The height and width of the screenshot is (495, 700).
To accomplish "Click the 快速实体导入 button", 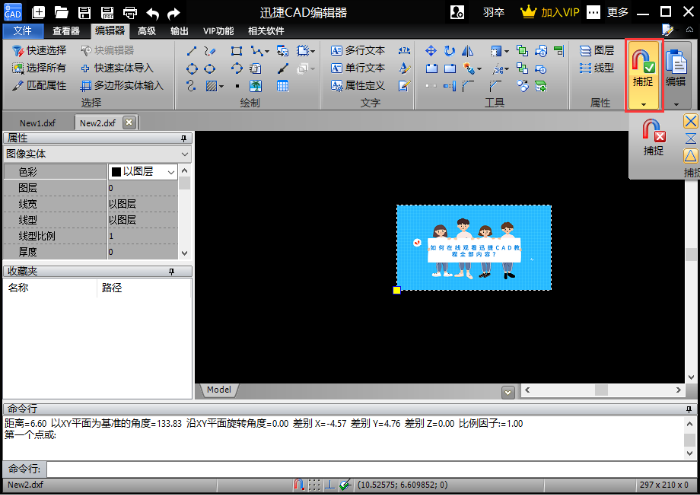I will 117,68.
